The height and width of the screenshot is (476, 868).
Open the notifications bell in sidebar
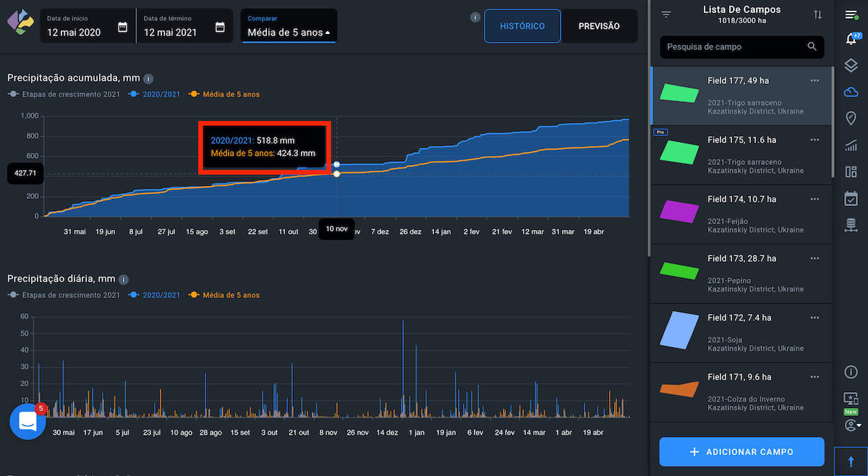tap(851, 40)
